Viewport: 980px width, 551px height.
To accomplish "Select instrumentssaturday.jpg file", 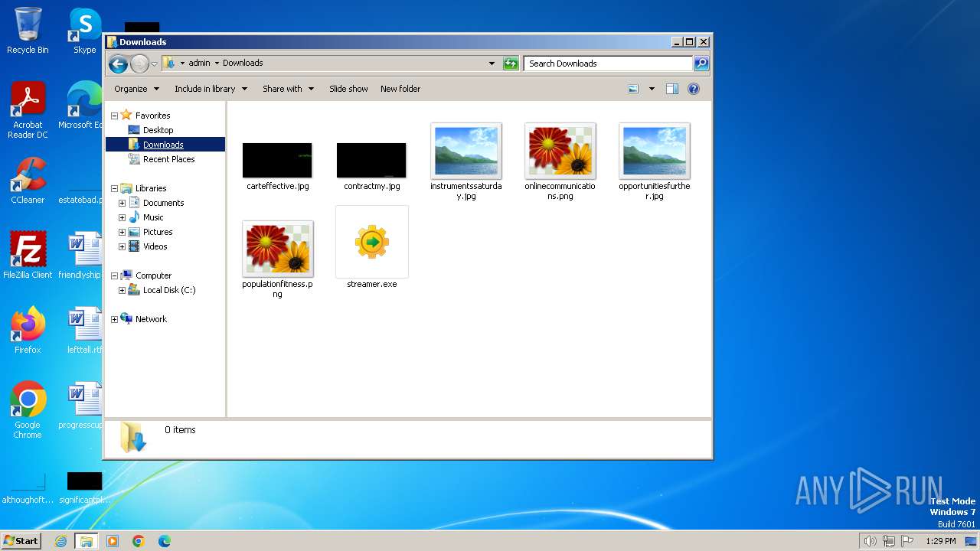I will pyautogui.click(x=465, y=161).
